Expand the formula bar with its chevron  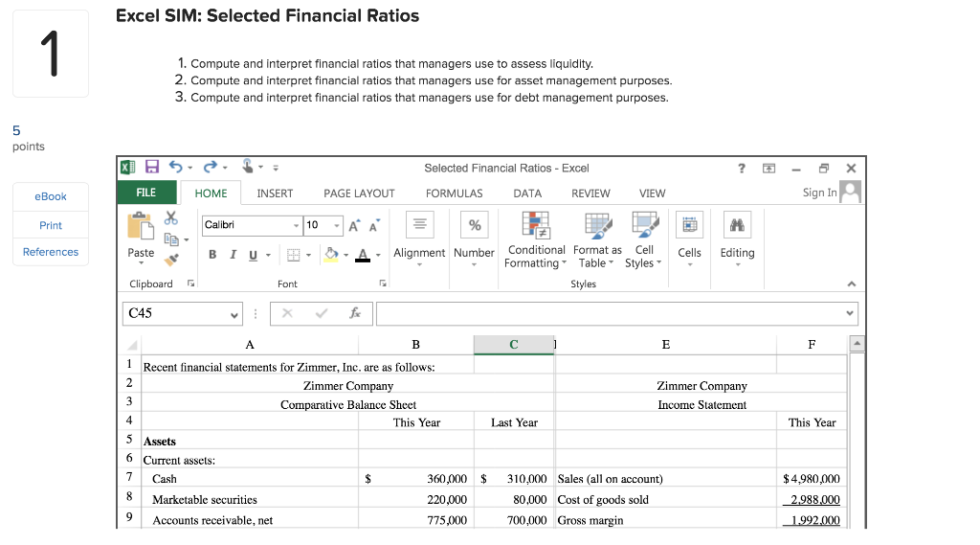(850, 313)
